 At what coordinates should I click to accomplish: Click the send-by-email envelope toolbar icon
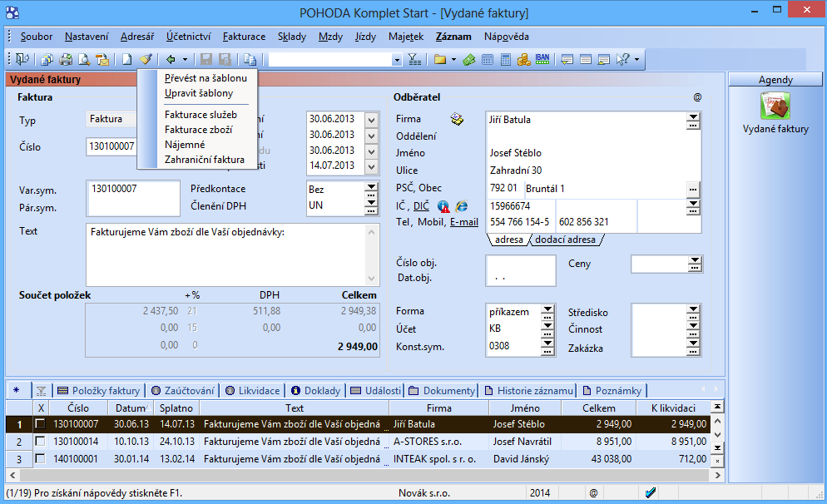[102, 60]
